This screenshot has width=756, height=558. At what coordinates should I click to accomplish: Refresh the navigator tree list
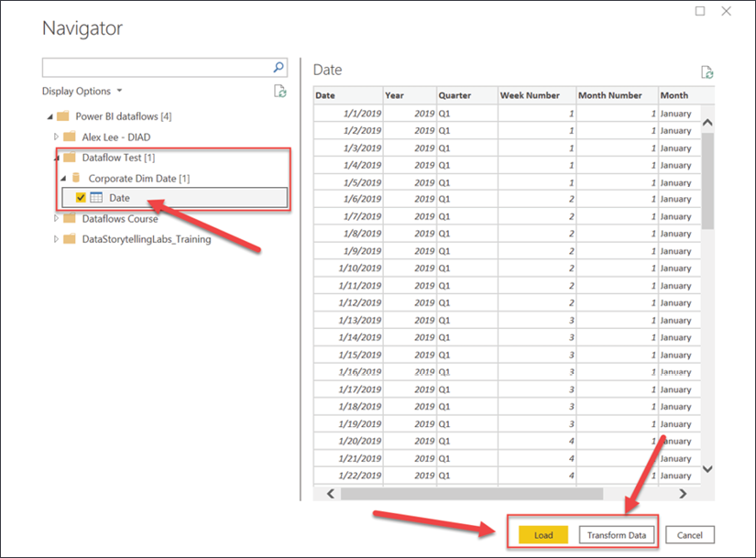[x=280, y=91]
